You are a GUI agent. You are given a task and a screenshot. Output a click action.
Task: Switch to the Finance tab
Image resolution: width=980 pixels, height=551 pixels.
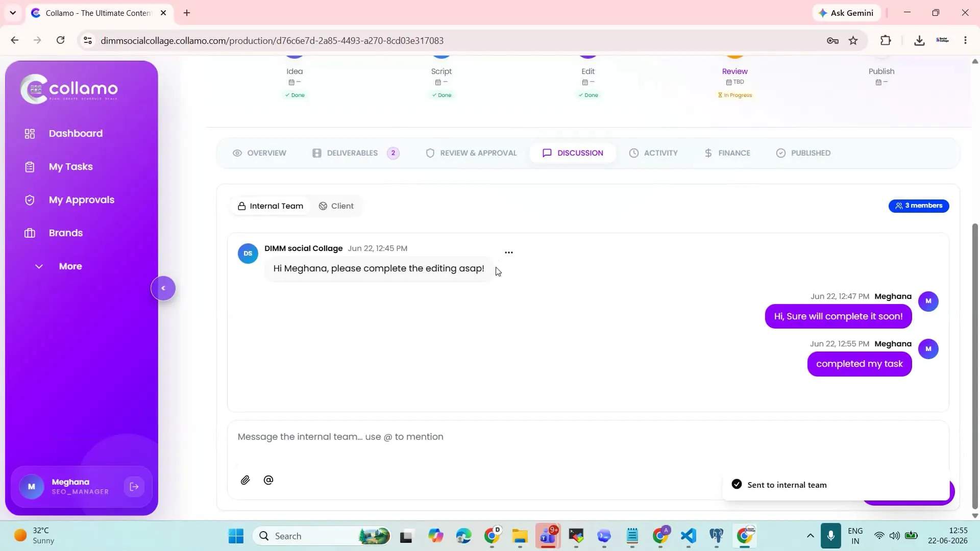click(727, 153)
